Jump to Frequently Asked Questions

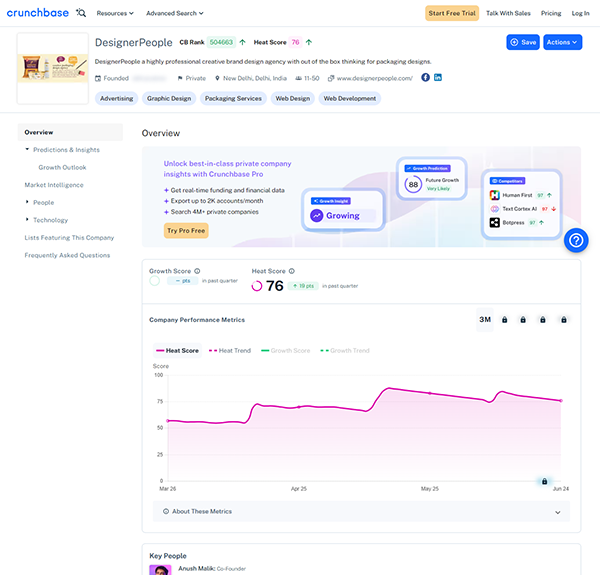click(67, 255)
